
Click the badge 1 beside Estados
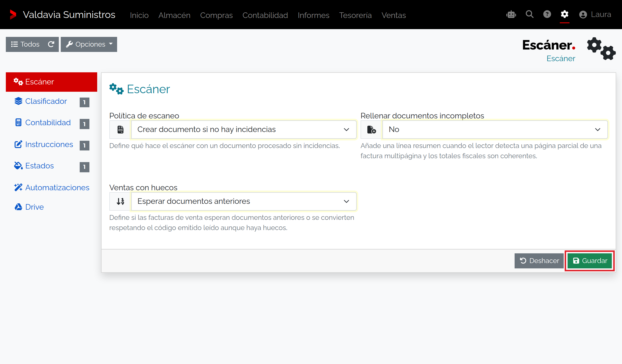coord(84,167)
